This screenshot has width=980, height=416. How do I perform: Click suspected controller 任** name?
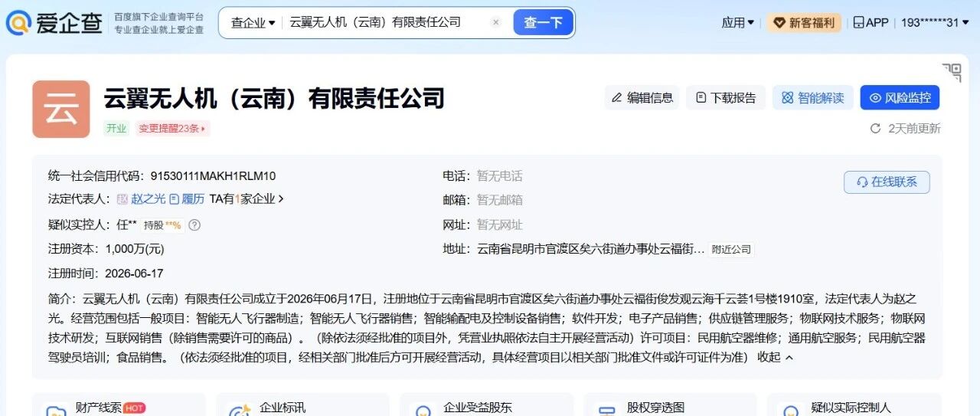click(x=126, y=224)
